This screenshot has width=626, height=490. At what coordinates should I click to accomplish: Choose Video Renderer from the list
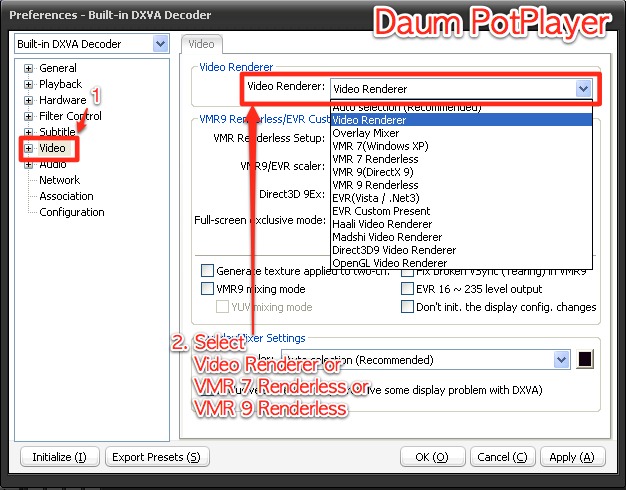pos(462,120)
